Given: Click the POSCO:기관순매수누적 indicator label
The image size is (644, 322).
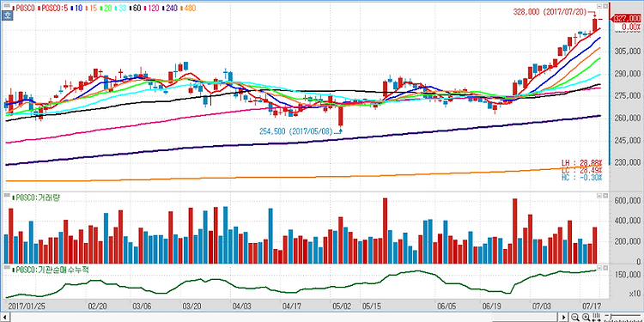Looking at the screenshot, I should 50,270.
